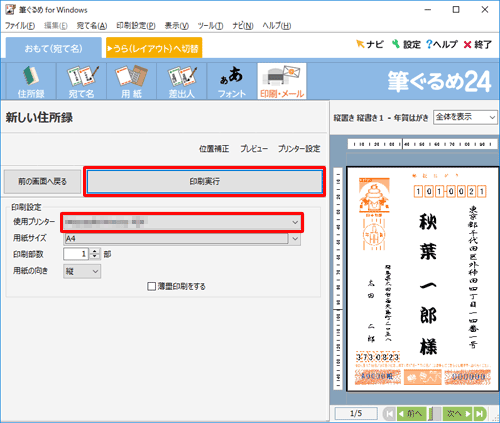The image size is (500, 423).
Task: Click the 位置補正 position adjust link
Action: tap(214, 149)
